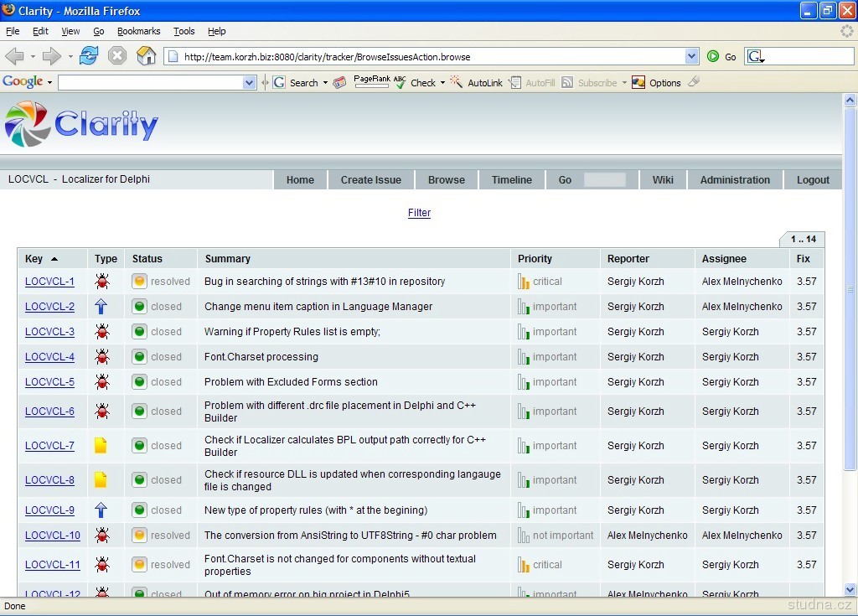Click the orange resolved status icon for LOCVCL-1
Screen dimensions: 858x616
click(140, 282)
